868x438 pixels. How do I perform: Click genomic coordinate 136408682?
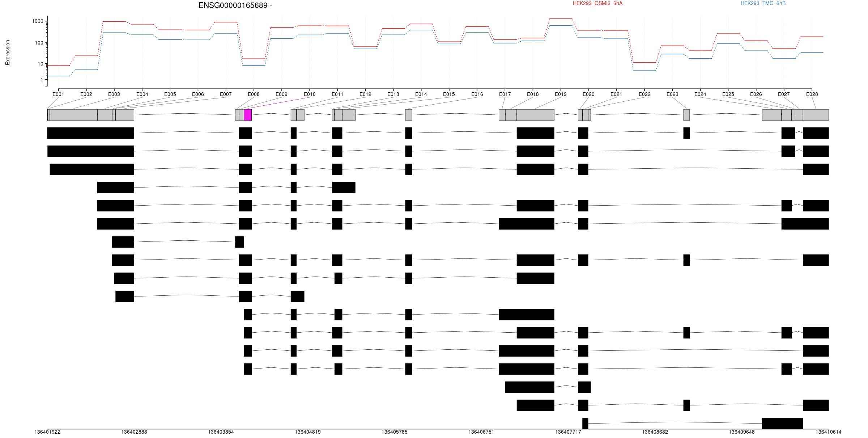(x=655, y=432)
